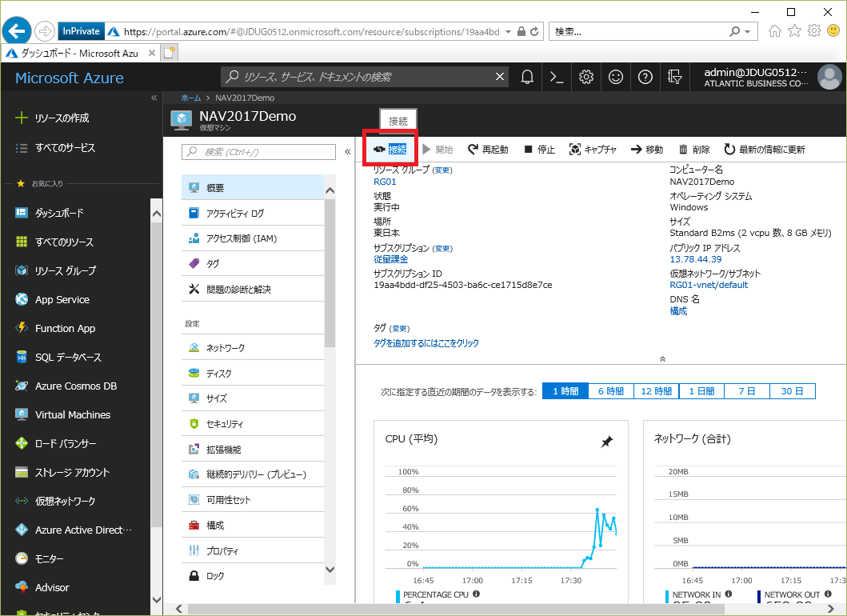Launch Cloud Shell from top bar
Screen dimensions: 847x616
coord(557,78)
